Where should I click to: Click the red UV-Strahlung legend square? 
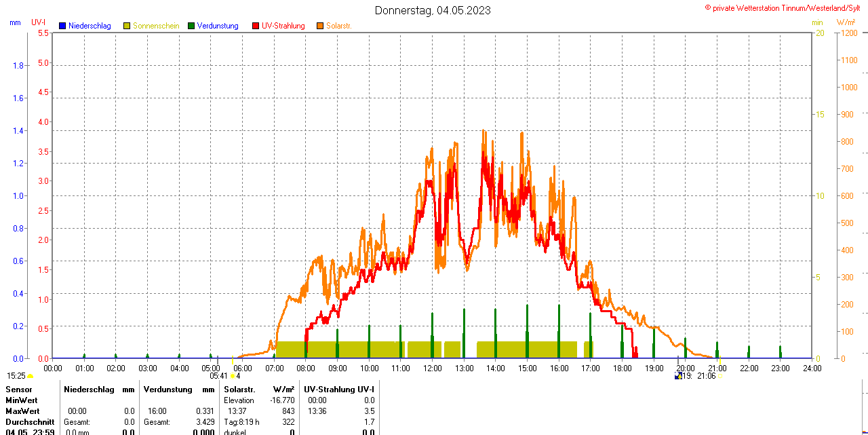coord(256,26)
